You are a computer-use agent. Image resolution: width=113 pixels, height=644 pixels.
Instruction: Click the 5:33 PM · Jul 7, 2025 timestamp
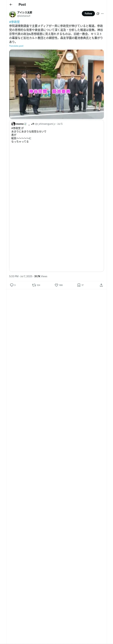pyautogui.click(x=21, y=276)
